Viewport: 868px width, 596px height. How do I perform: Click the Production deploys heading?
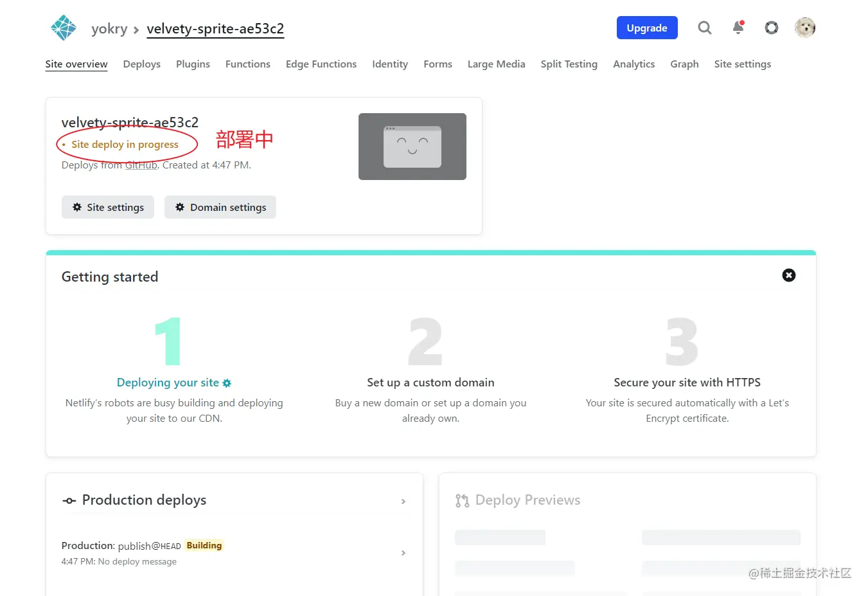(144, 500)
